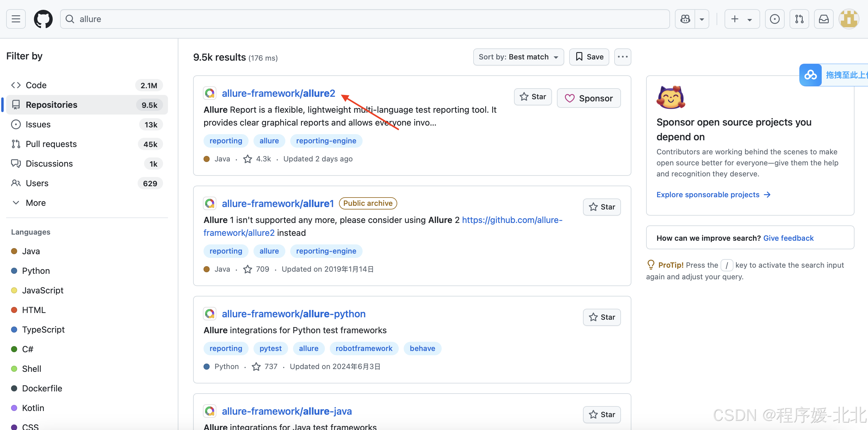Open allure-framework/allure2 repository

tap(278, 93)
